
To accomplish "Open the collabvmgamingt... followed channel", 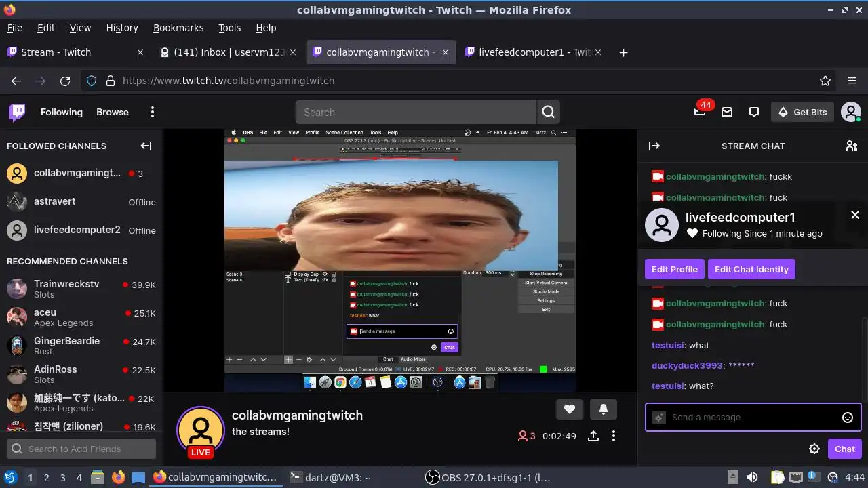I will (81, 174).
